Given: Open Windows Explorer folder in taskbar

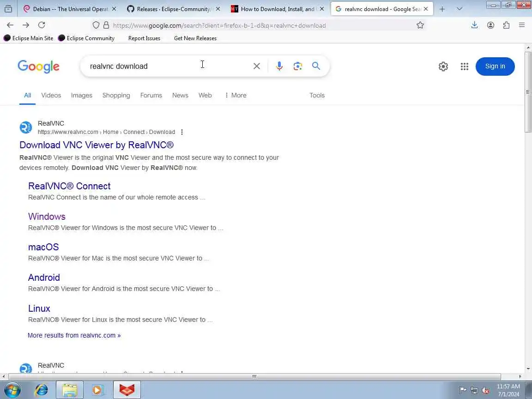Looking at the screenshot, I should point(69,390).
